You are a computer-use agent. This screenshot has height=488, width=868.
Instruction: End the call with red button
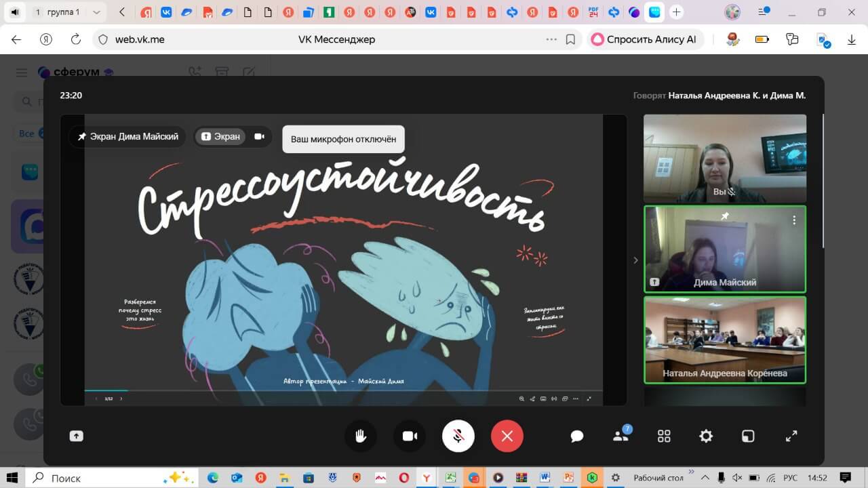pos(507,436)
